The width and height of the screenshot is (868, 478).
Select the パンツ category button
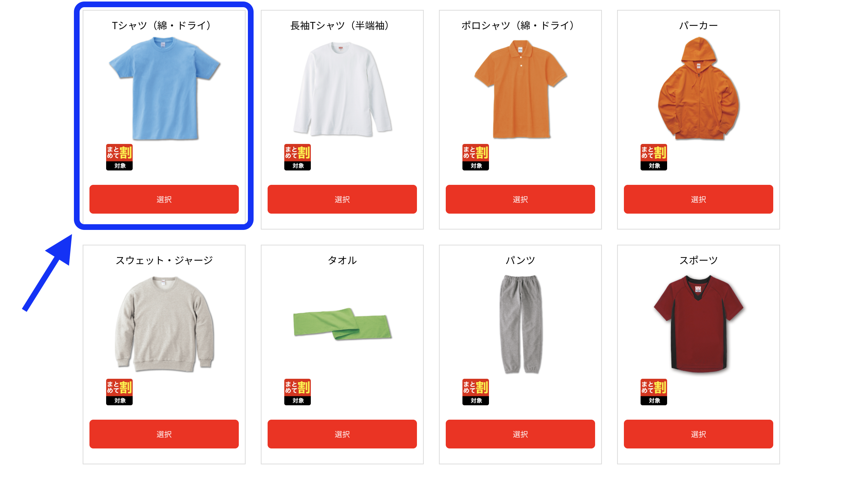click(x=520, y=434)
